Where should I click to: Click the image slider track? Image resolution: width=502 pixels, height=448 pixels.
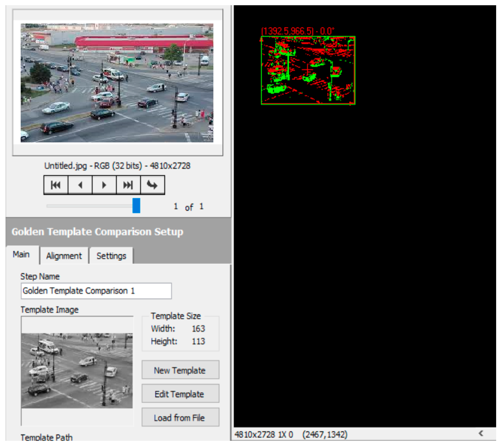click(x=89, y=206)
